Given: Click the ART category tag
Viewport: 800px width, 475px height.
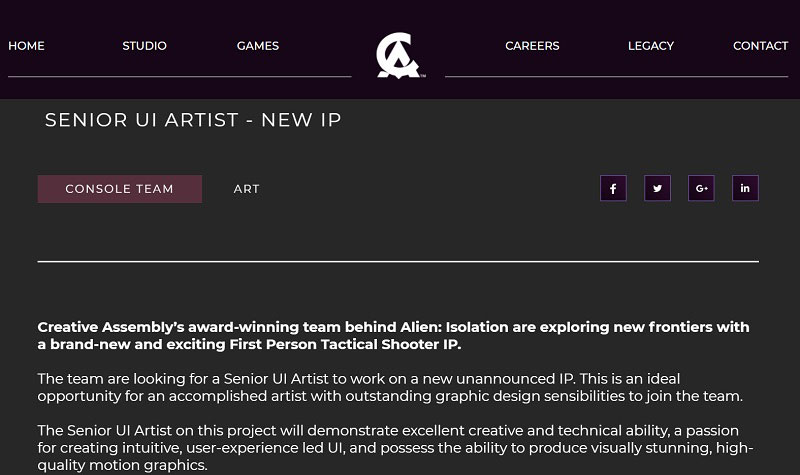Looking at the screenshot, I should click(246, 189).
